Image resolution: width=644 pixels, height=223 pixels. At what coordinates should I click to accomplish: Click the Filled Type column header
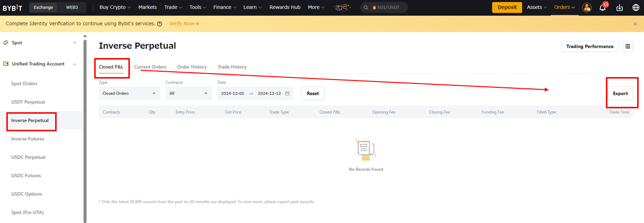tap(546, 112)
